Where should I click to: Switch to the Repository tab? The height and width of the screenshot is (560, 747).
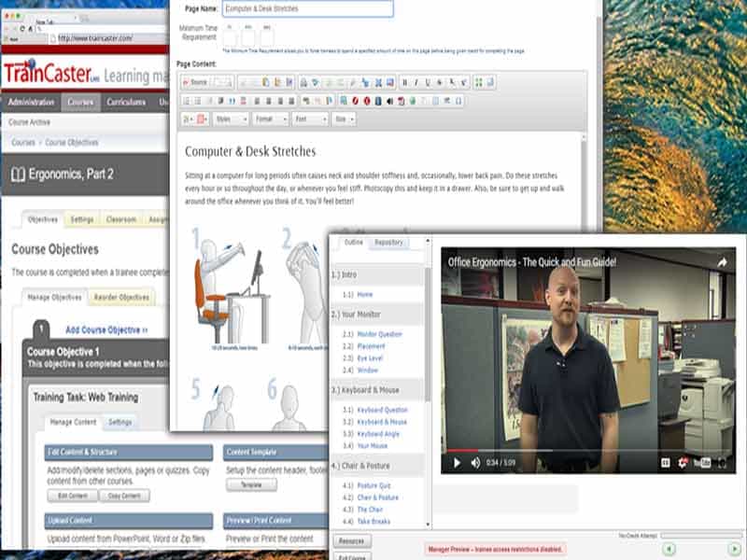[388, 243]
